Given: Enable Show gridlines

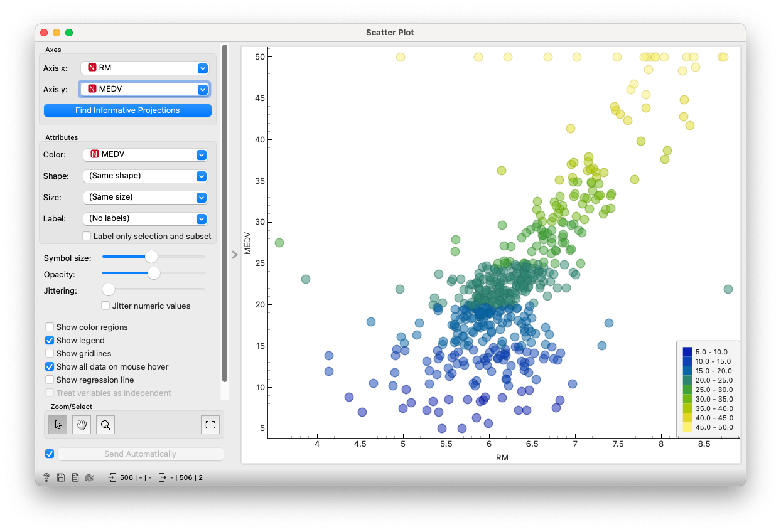Looking at the screenshot, I should pos(50,354).
